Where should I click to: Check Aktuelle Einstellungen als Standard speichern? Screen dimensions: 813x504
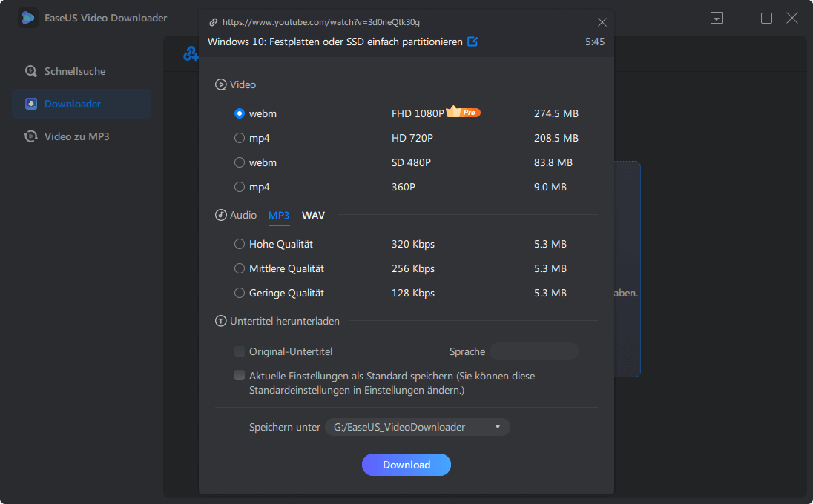[240, 375]
